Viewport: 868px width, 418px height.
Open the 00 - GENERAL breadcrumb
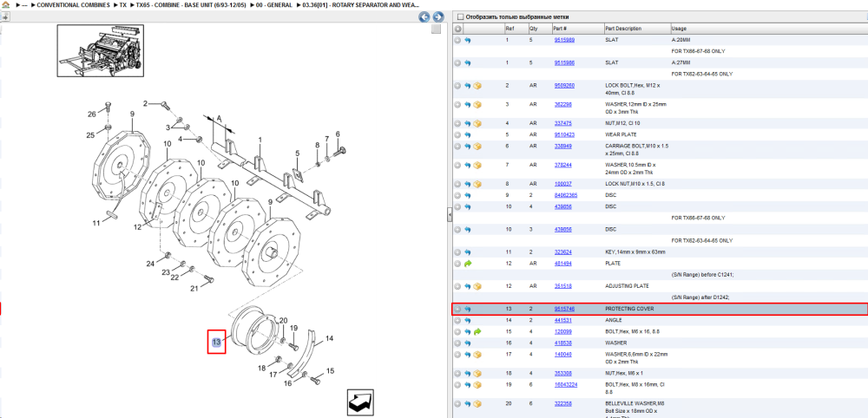[x=273, y=4]
